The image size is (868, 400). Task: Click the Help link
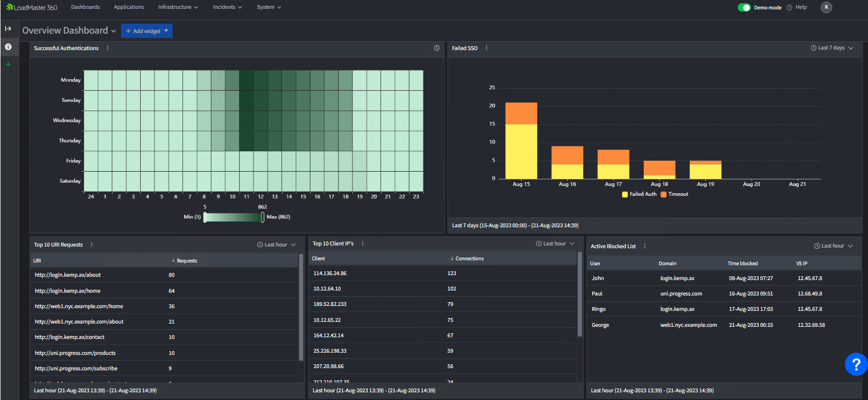point(801,7)
